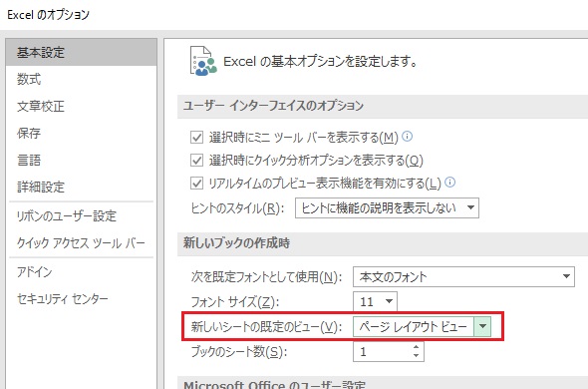Toggle 選択時にミニ ツール バーを表示する checkbox
This screenshot has width=588, height=389.
197,138
